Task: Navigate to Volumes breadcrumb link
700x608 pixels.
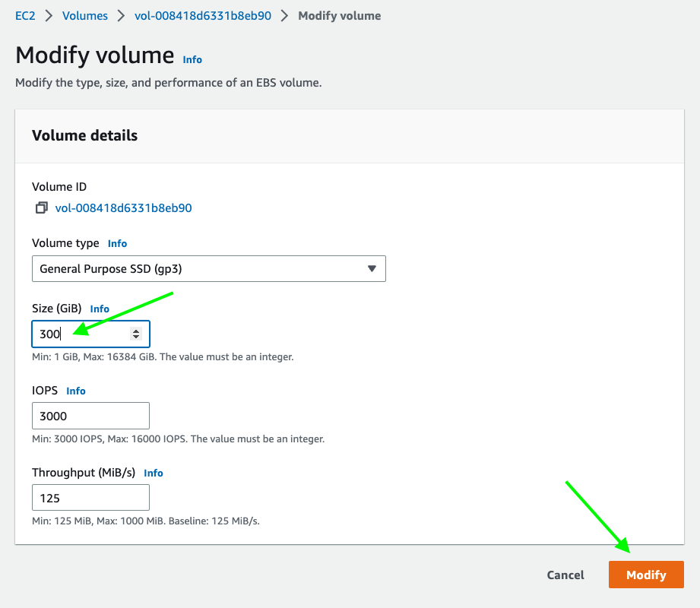Action: click(85, 15)
